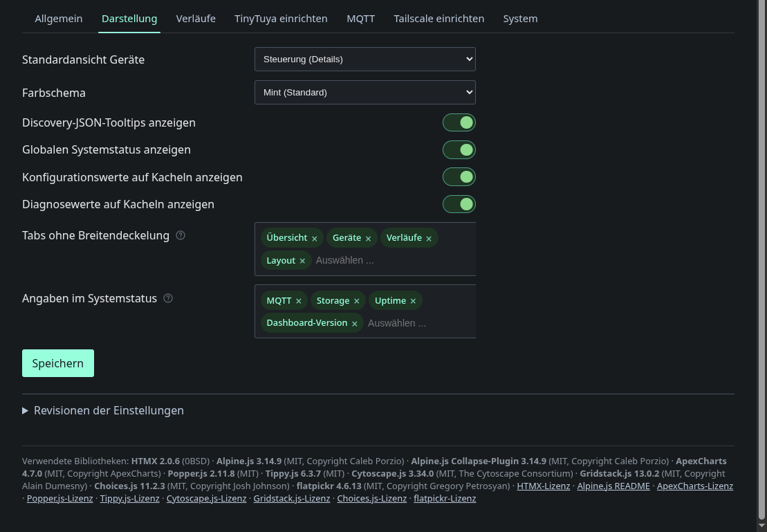Remove the Uptime tag
The height and width of the screenshot is (532, 767).
click(414, 301)
